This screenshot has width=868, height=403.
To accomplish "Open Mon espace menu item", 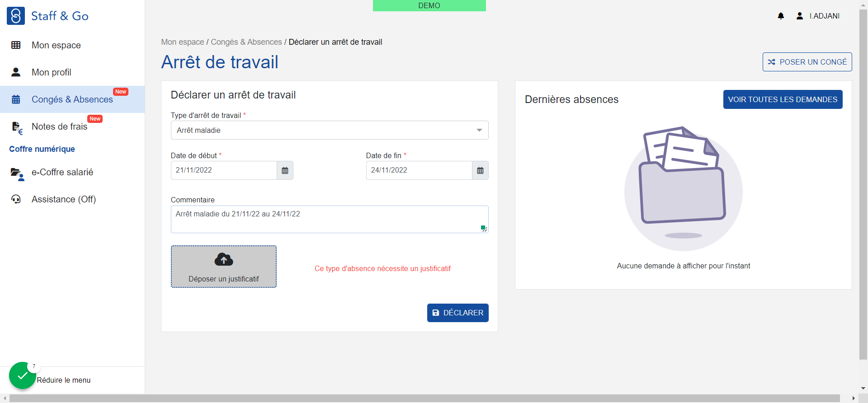I will click(x=72, y=45).
